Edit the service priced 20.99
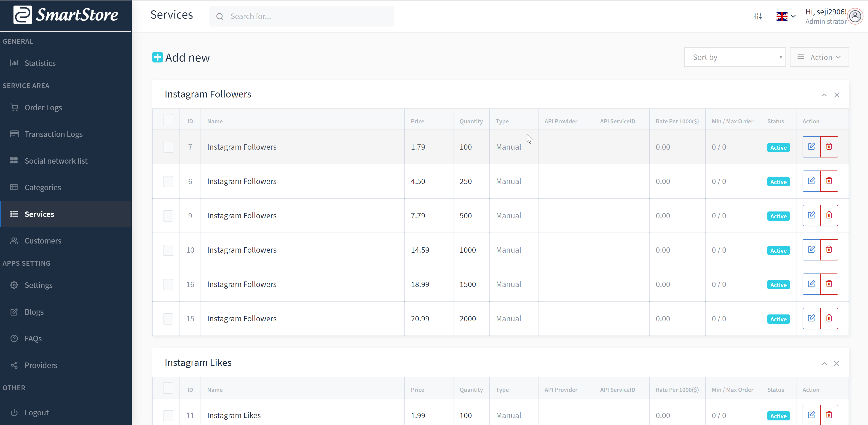Image resolution: width=868 pixels, height=425 pixels. [x=811, y=318]
